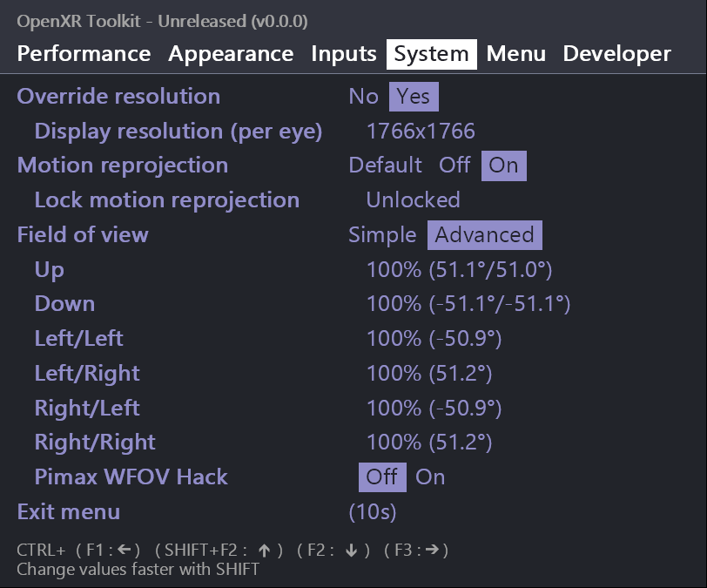Disable the Pimax WFOV Hack

point(381,477)
